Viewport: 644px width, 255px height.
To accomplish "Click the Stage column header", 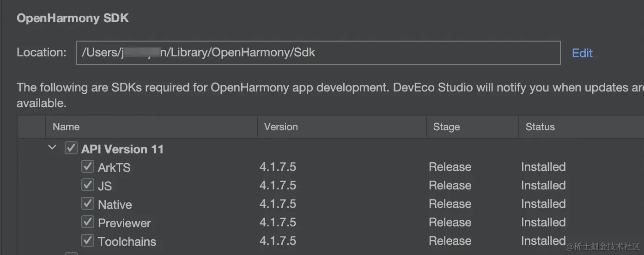I will point(446,127).
